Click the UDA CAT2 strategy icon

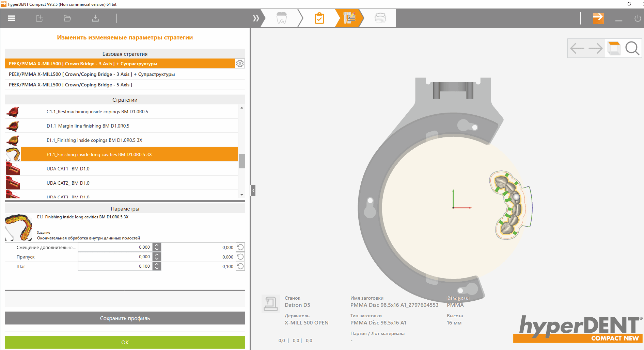pyautogui.click(x=13, y=183)
